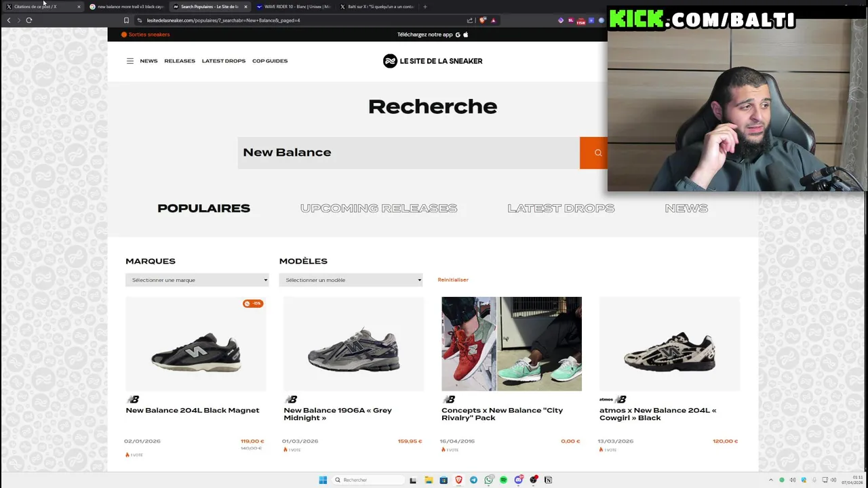
Task: Open Notion from the taskbar
Action: point(548,480)
